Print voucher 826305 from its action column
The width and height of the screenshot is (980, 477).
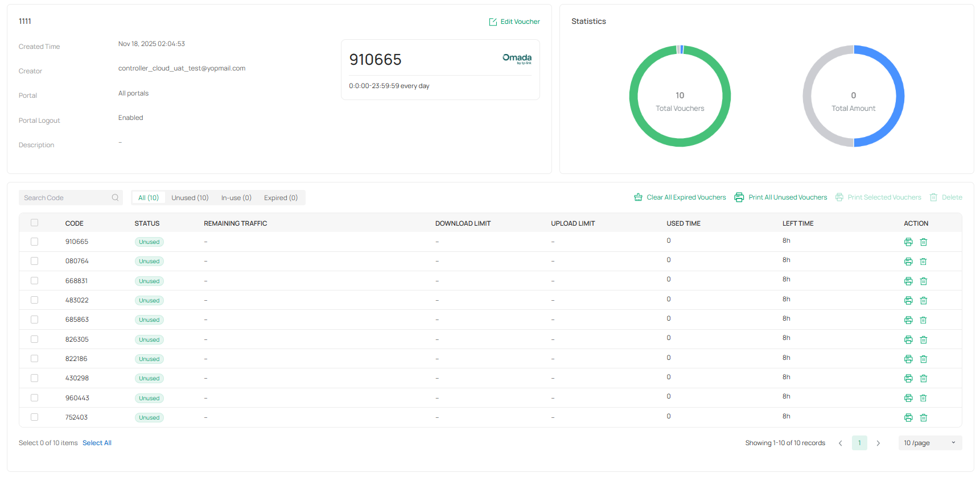908,340
